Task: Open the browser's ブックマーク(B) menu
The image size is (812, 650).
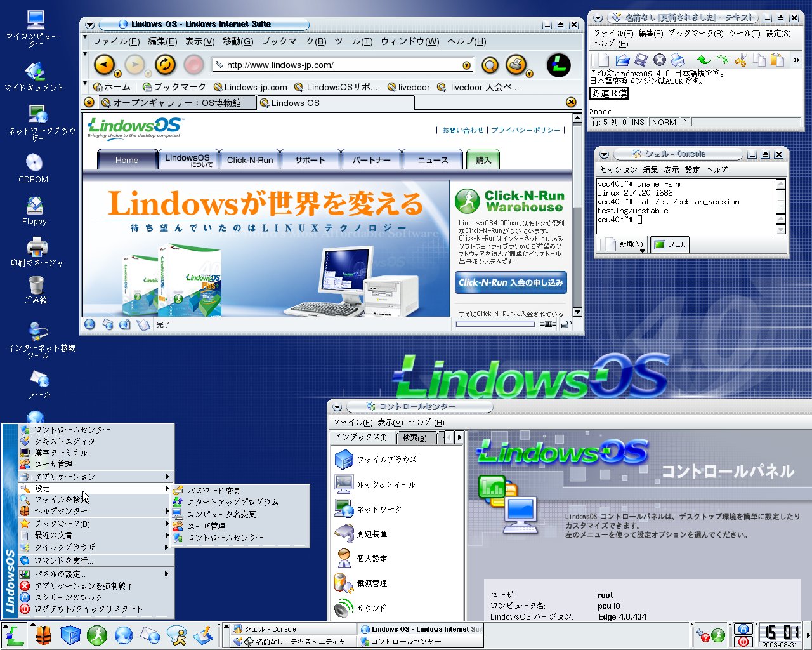Action: (x=294, y=41)
